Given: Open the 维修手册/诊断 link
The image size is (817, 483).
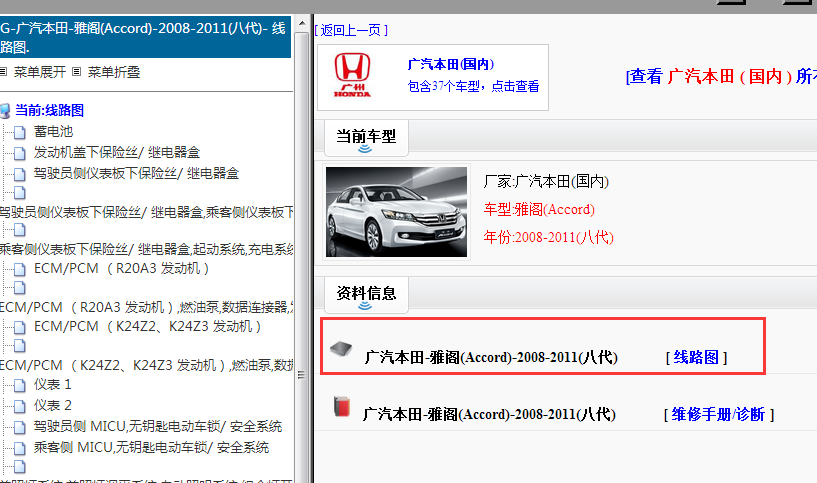Looking at the screenshot, I should tap(719, 415).
